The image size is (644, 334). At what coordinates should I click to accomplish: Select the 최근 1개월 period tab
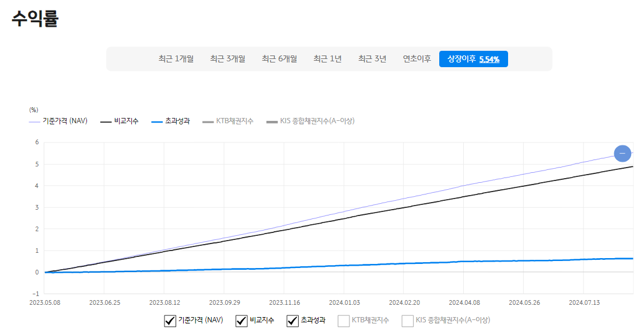pyautogui.click(x=176, y=59)
